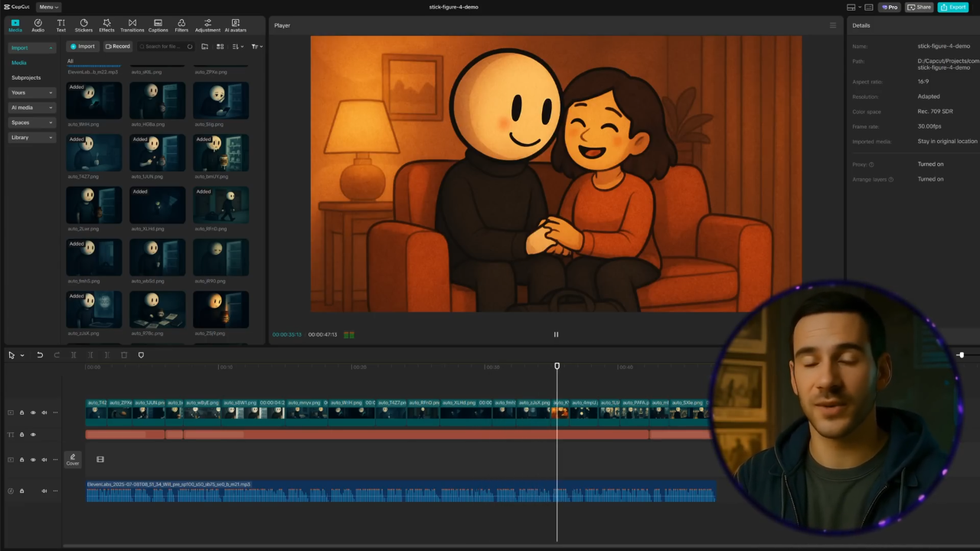980x551 pixels.
Task: Click the Import button
Action: click(83, 46)
